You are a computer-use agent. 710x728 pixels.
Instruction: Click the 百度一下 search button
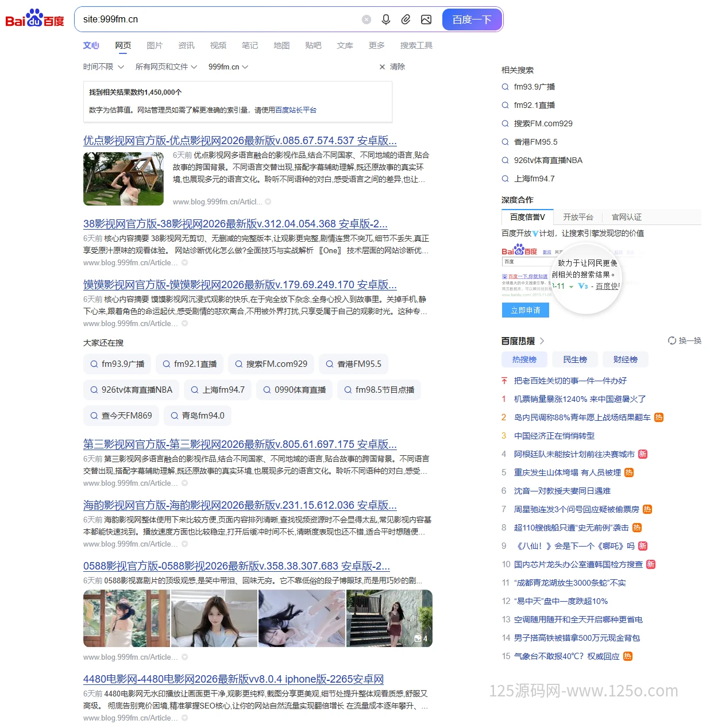pos(472,20)
